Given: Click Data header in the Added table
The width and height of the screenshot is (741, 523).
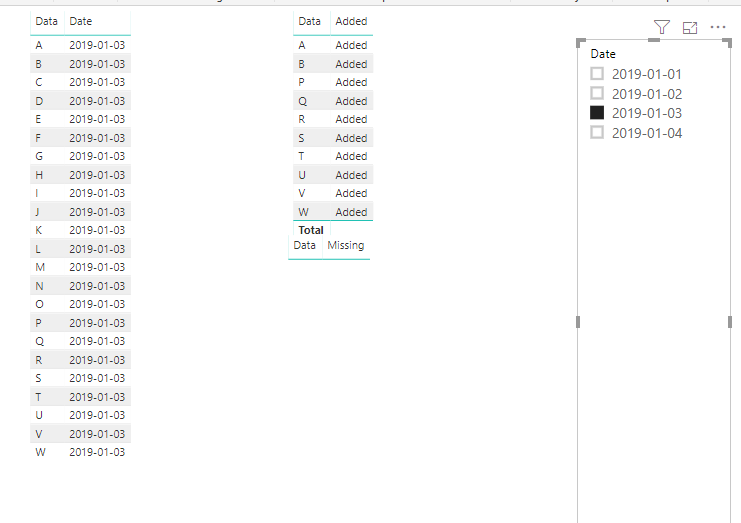Looking at the screenshot, I should coord(310,21).
